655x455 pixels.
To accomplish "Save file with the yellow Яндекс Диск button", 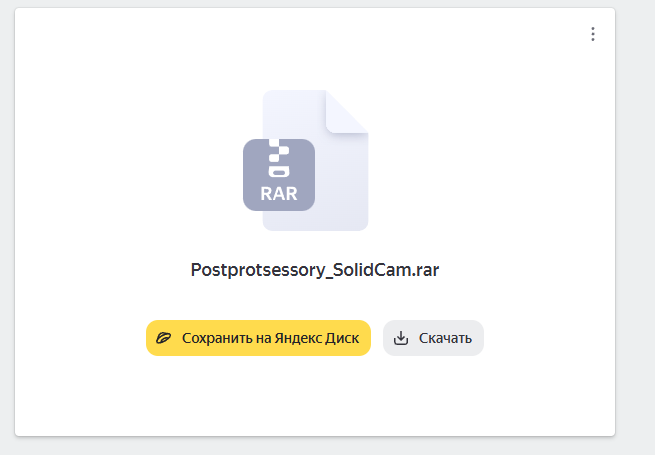I will [x=258, y=338].
